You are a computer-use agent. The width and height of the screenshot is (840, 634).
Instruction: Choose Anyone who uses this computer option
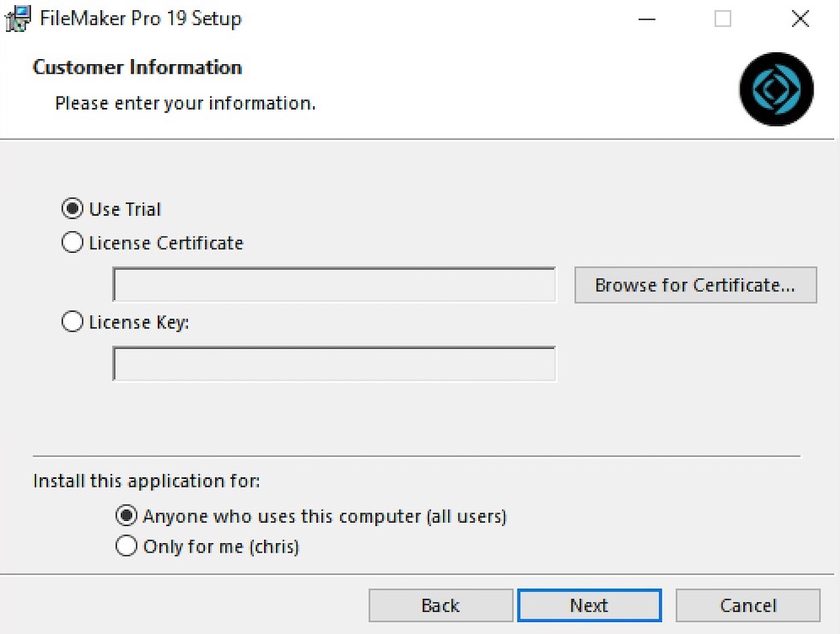[x=127, y=516]
